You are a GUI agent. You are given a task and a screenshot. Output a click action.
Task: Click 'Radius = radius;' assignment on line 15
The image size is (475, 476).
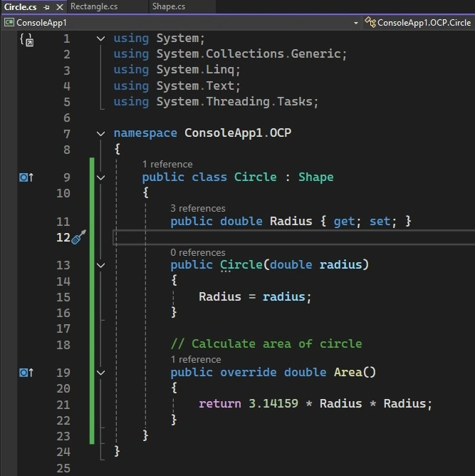coord(255,296)
